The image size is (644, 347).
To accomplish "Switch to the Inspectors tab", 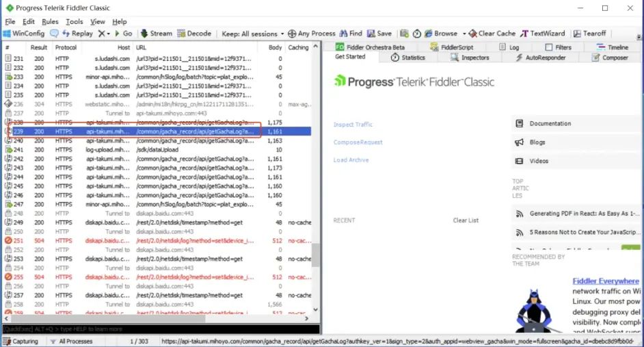I will (470, 57).
